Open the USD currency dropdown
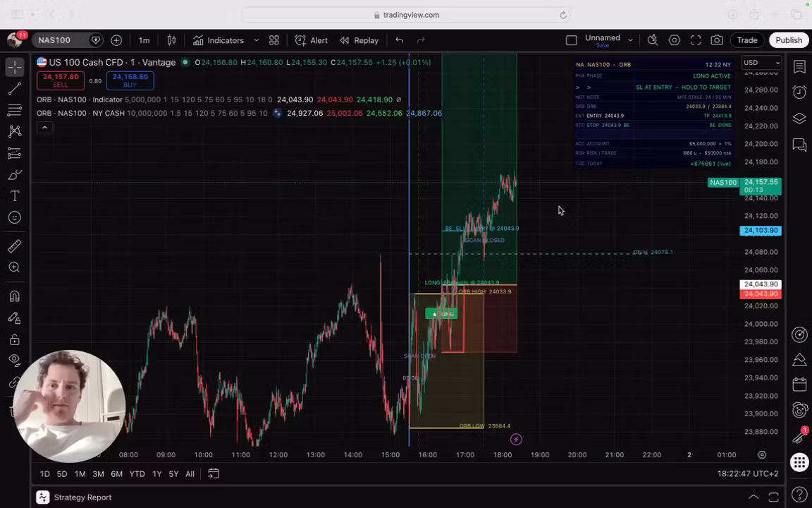The width and height of the screenshot is (812, 508). coord(762,63)
